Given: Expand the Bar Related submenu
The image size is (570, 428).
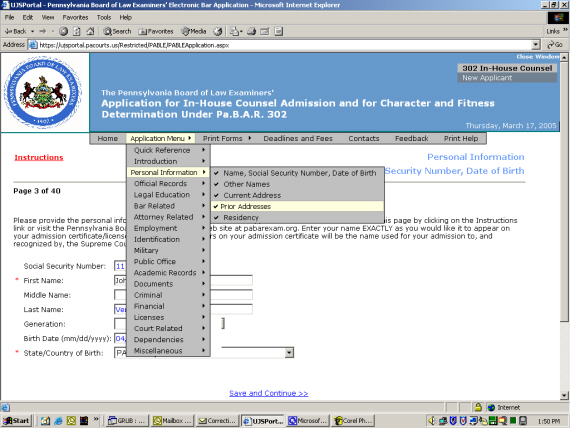Looking at the screenshot, I should pyautogui.click(x=168, y=206).
